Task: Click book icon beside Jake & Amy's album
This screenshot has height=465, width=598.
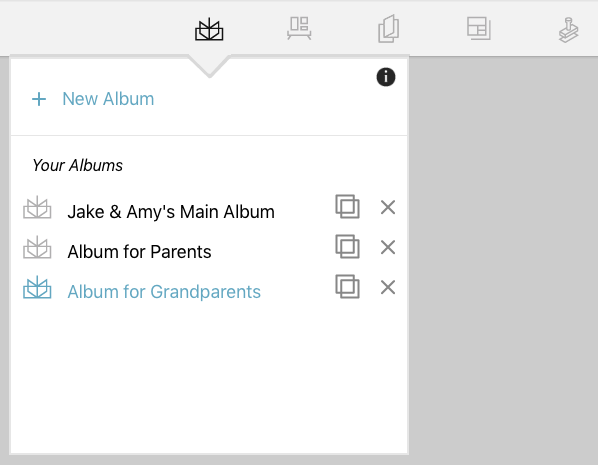Action: 37,207
